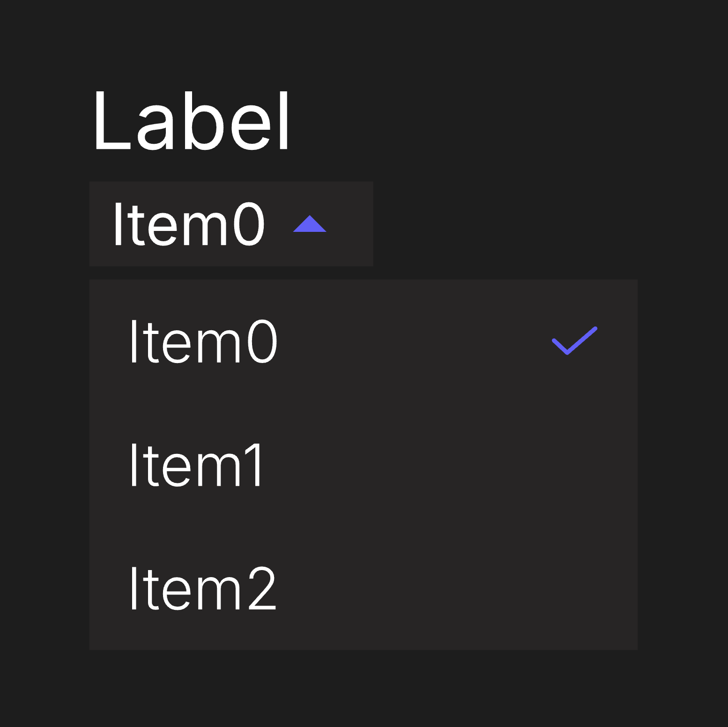Click the Label text above the dropdown

[x=191, y=121]
